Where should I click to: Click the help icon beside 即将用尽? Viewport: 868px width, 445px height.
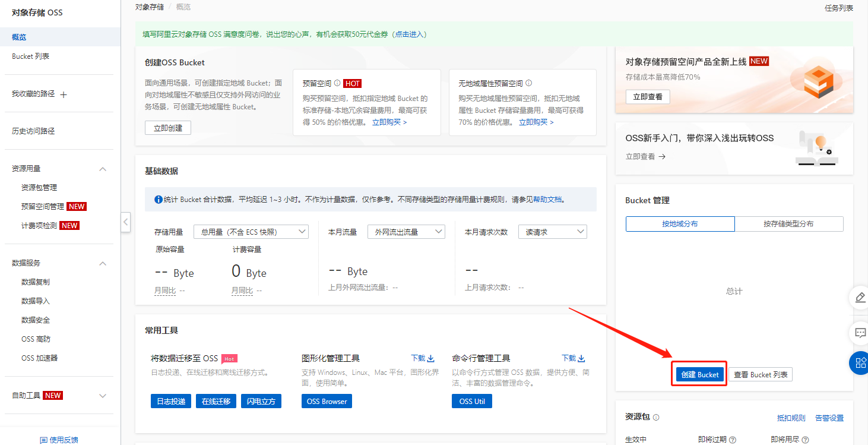(x=805, y=440)
